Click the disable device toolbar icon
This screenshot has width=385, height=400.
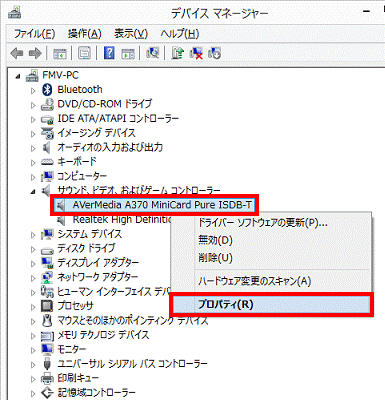[x=214, y=53]
